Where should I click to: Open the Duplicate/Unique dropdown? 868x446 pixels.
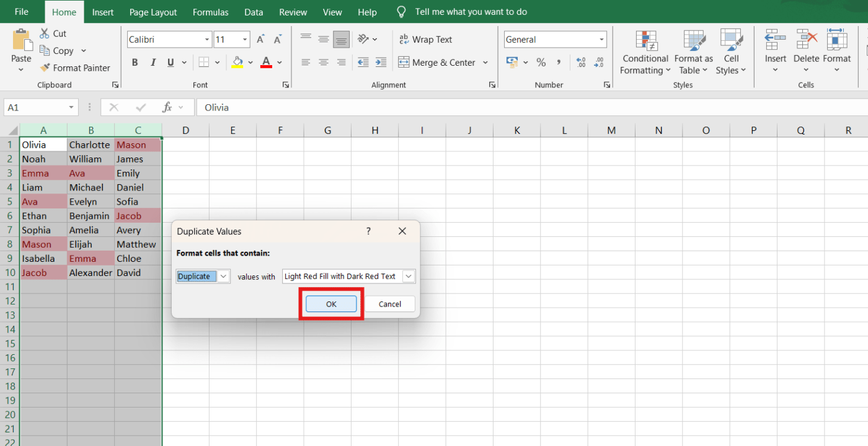(224, 276)
